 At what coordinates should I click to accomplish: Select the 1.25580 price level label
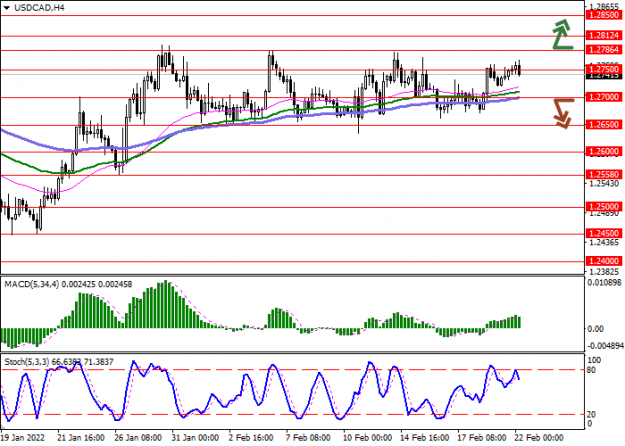click(604, 175)
